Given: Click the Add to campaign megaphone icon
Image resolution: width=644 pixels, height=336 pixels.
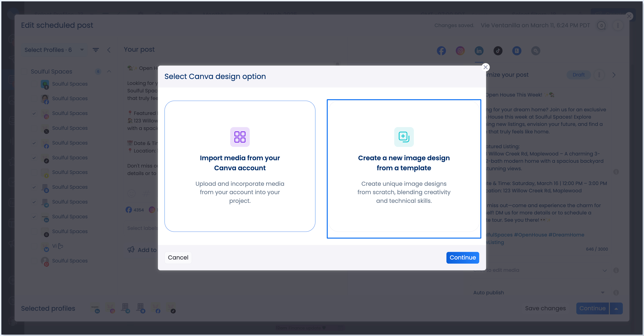Looking at the screenshot, I should click(131, 249).
